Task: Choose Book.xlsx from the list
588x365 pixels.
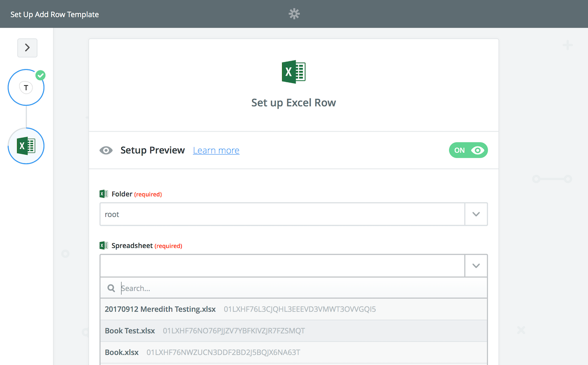Action: 294,352
